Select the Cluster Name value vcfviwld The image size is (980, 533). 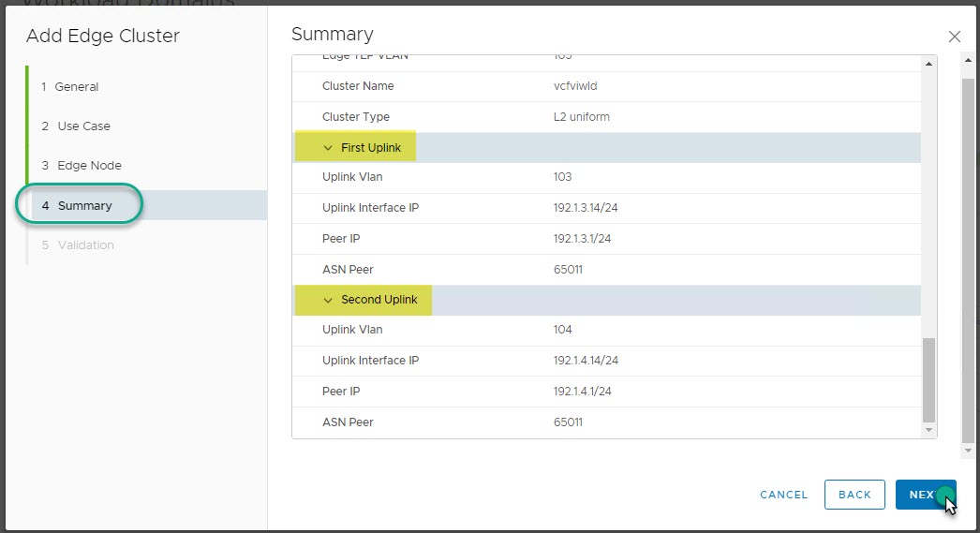click(575, 86)
